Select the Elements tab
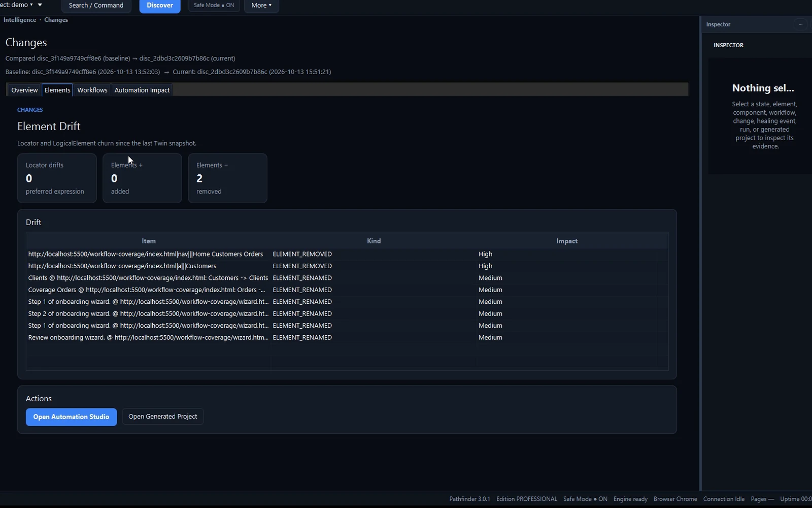The width and height of the screenshot is (812, 508). coord(57,90)
